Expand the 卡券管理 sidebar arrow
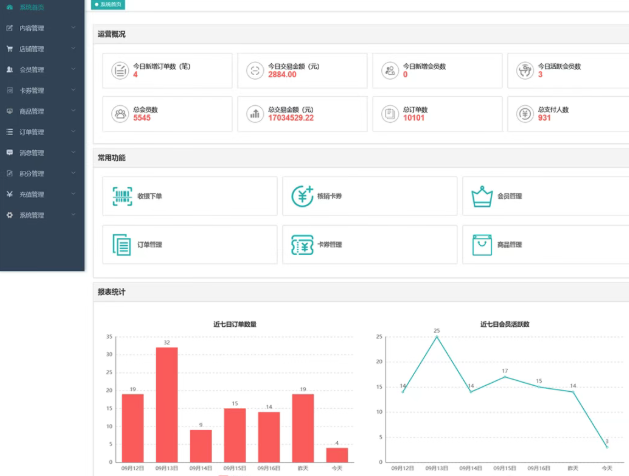 pos(73,90)
